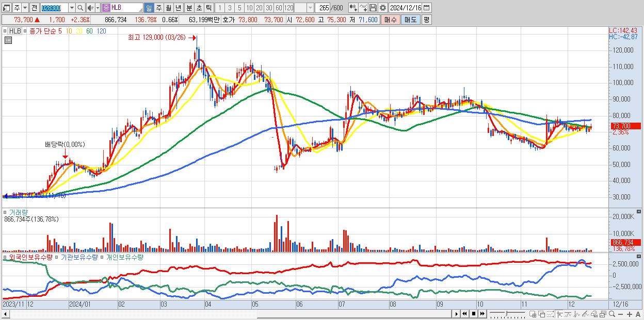
Task: Select the stock code field 028300
Action: tap(54, 8)
